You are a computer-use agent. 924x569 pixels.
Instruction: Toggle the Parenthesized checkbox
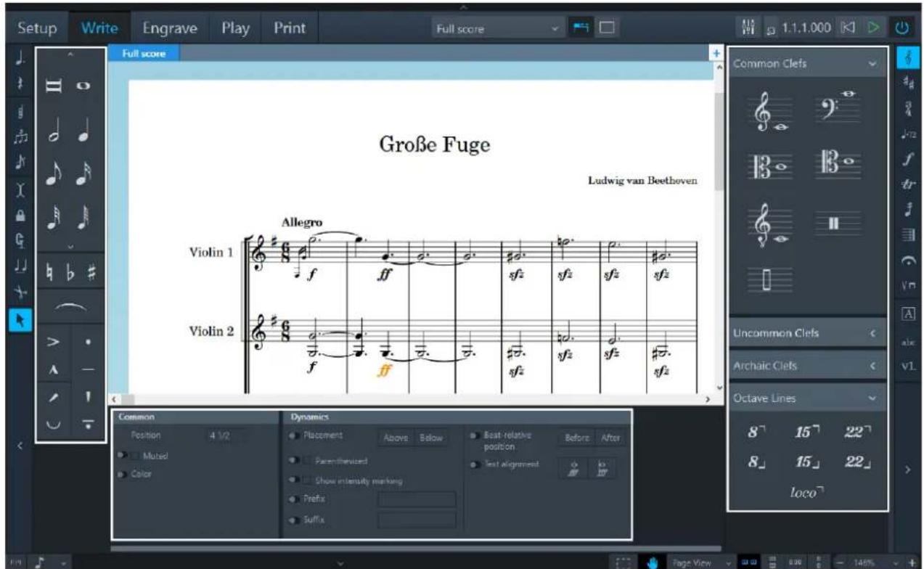pos(308,461)
